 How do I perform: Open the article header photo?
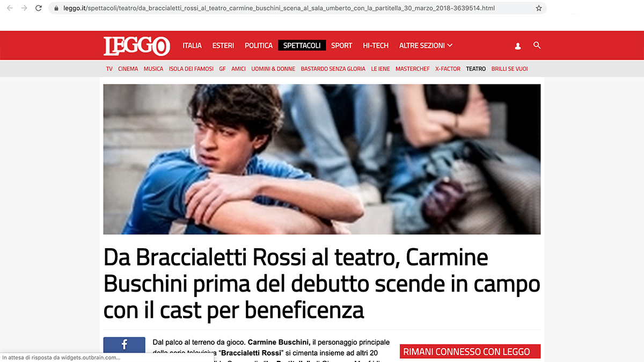322,159
